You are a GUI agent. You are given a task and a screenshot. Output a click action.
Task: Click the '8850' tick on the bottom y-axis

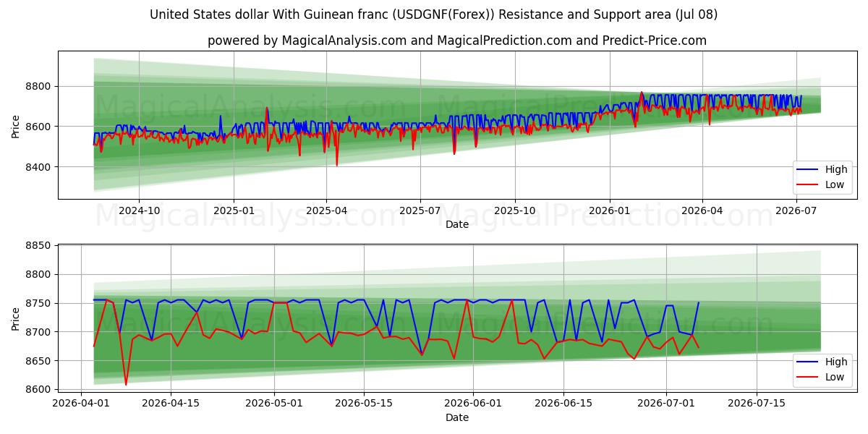click(x=38, y=246)
